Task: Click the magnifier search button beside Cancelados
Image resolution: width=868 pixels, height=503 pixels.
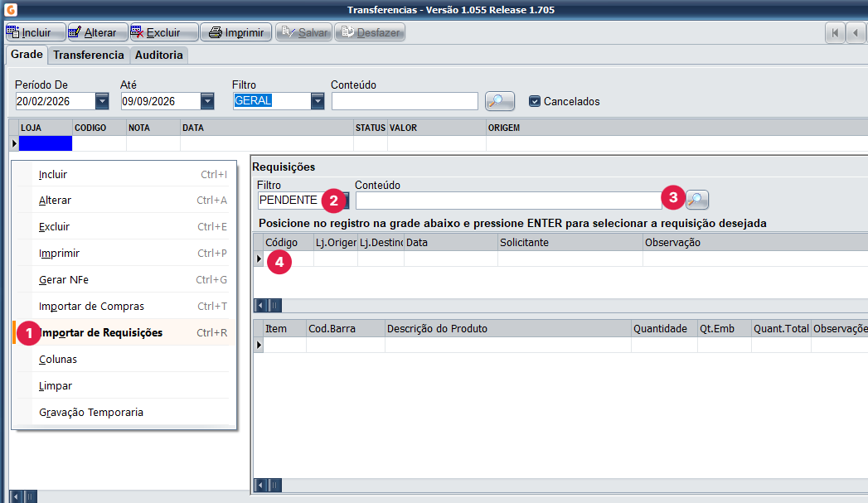Action: point(499,101)
